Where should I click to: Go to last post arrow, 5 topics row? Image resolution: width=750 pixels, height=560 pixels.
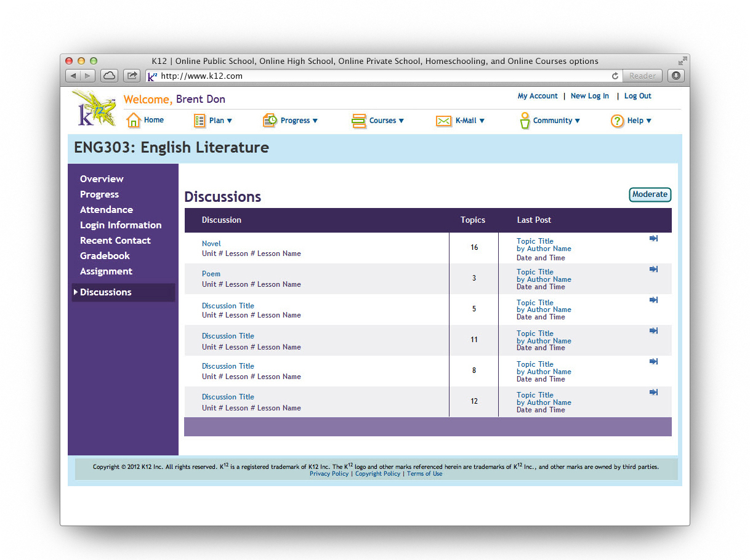[654, 300]
